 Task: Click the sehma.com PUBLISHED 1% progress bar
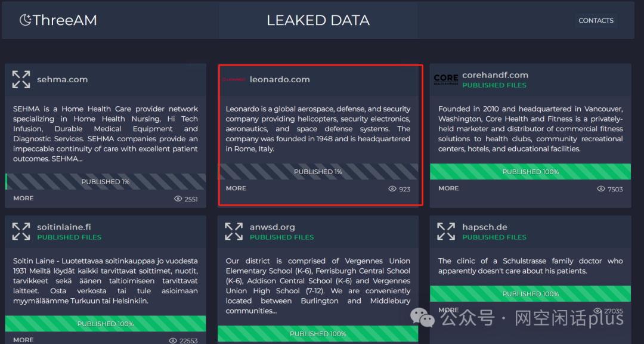106,182
